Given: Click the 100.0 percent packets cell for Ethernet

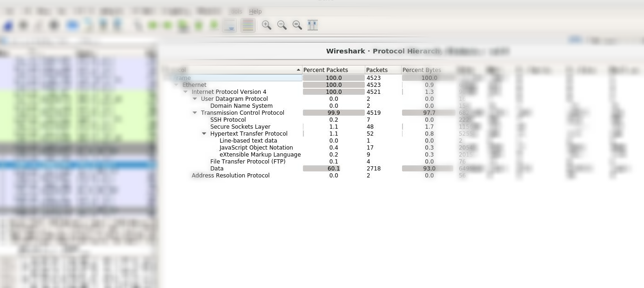Looking at the screenshot, I should pyautogui.click(x=334, y=85).
